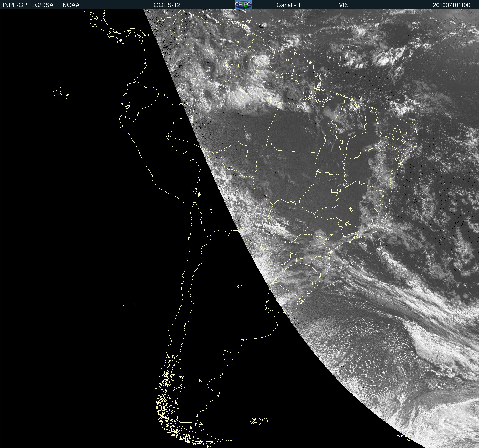Select the INPE/CPTEC/DSA header text
The image size is (479, 448).
28,5
